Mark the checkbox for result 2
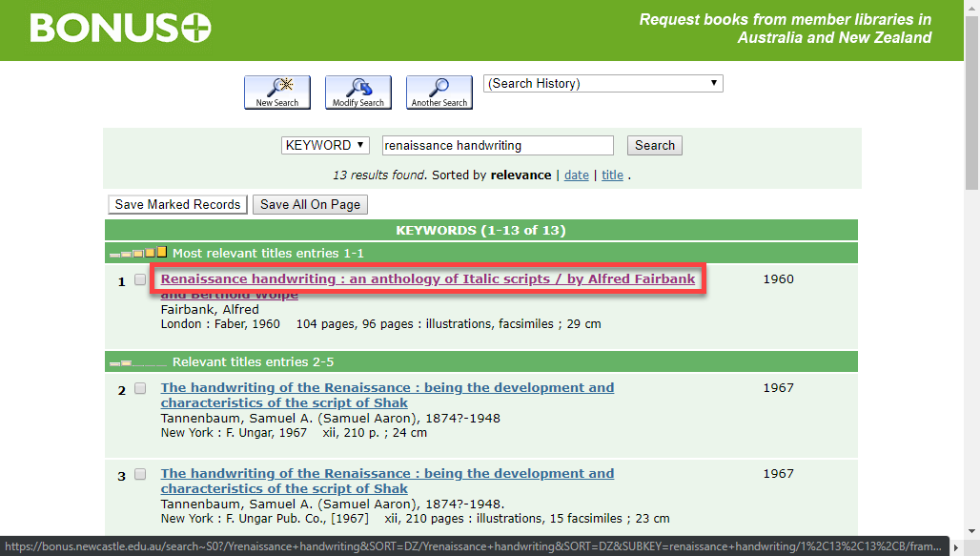This screenshot has height=556, width=980. (140, 389)
